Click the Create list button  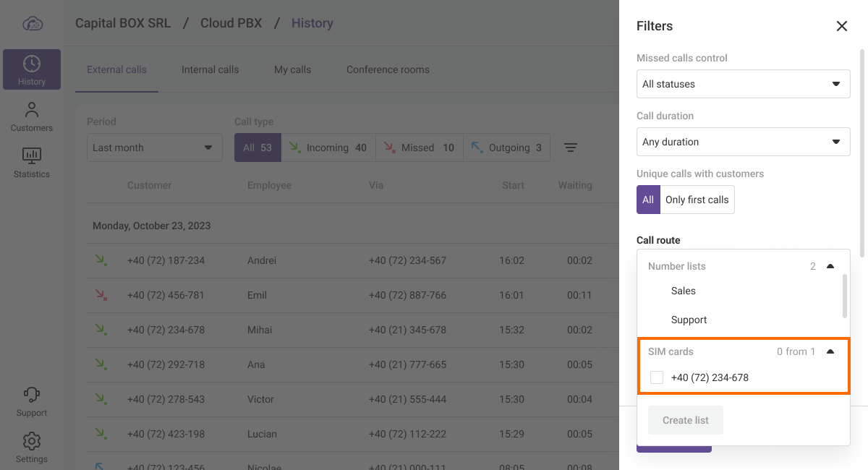click(x=686, y=420)
